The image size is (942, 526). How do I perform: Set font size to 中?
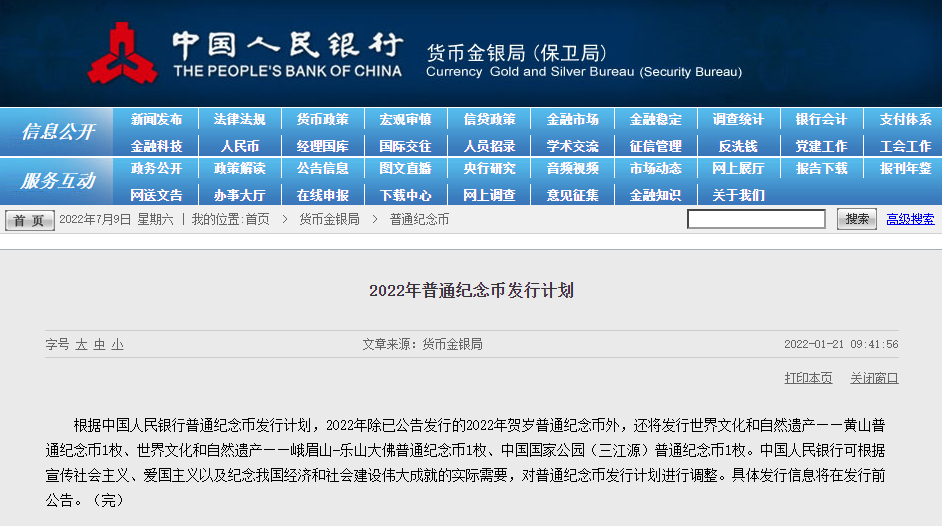pos(99,345)
